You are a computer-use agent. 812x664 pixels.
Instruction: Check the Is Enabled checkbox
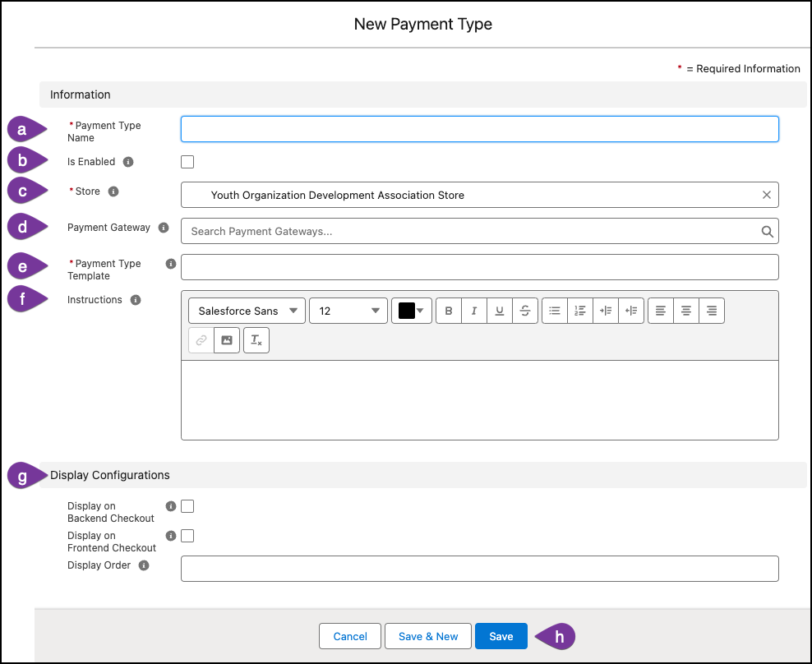tap(187, 161)
